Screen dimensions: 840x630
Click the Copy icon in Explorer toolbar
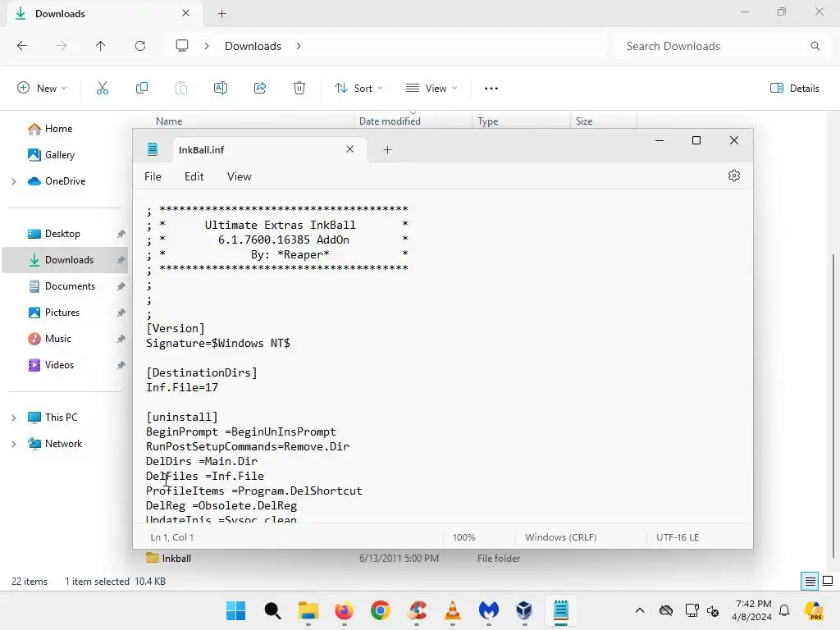tap(141, 89)
